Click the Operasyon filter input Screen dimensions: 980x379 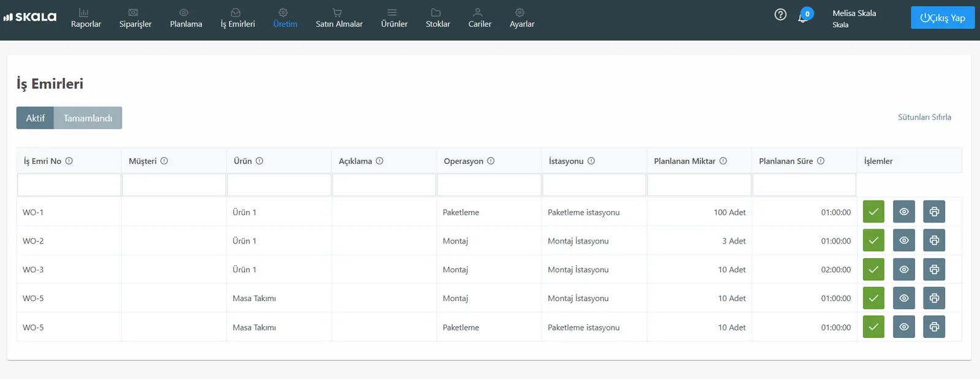point(489,185)
